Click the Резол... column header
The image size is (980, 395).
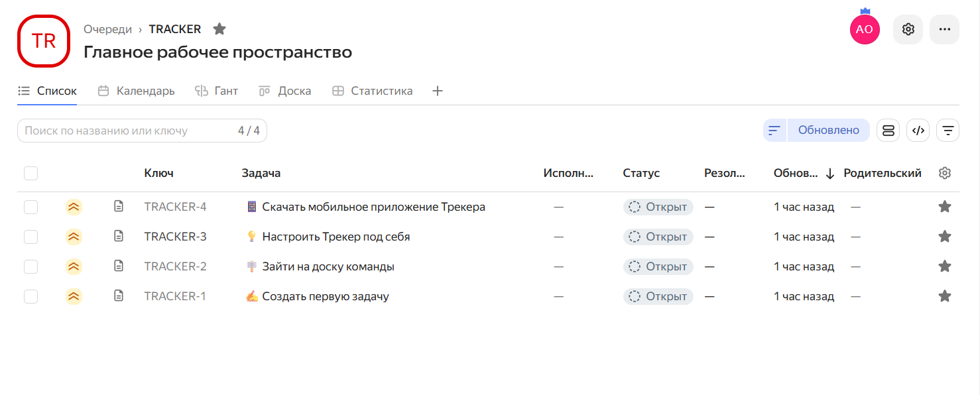click(725, 173)
